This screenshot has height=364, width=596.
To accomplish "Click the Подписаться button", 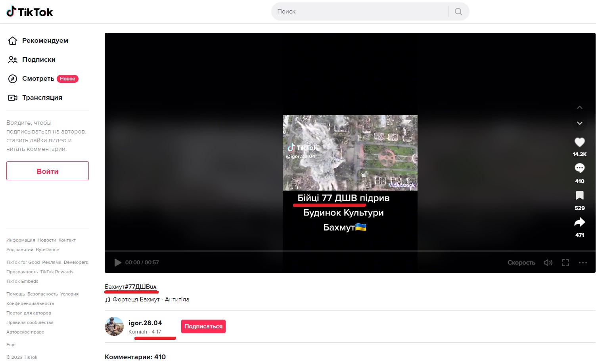I will coord(203,326).
